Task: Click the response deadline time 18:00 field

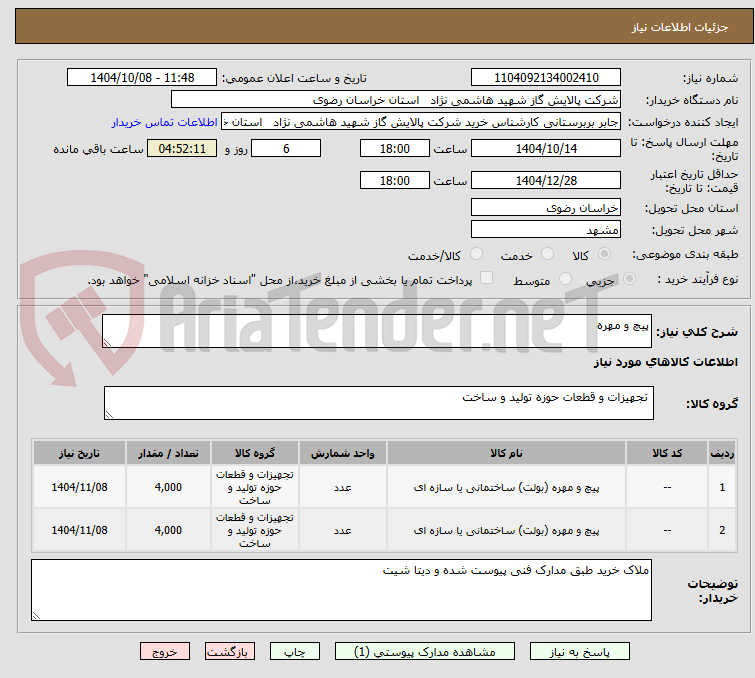Action: point(394,148)
